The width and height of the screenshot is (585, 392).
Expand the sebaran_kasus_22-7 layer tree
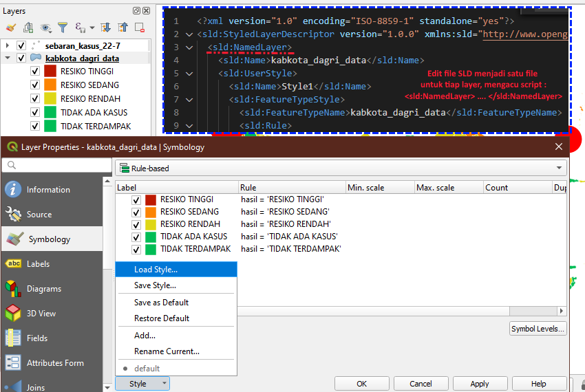8,45
